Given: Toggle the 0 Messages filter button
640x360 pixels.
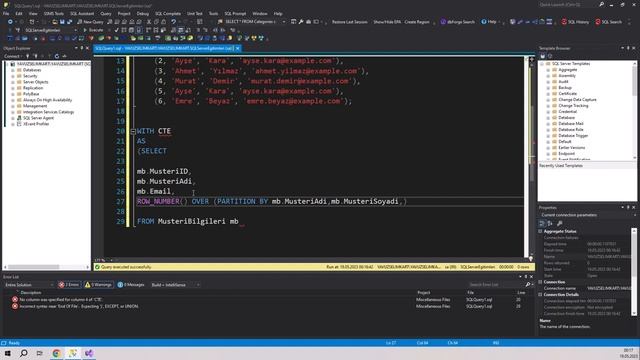Looking at the screenshot, I should point(131,284).
